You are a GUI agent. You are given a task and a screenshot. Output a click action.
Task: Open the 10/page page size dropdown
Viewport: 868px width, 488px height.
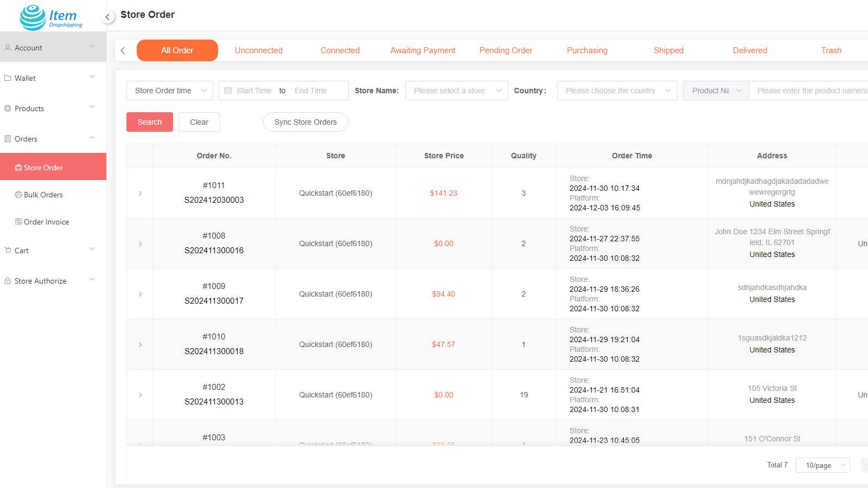[822, 465]
